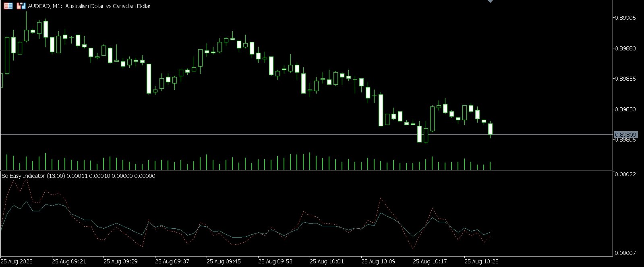Click the 25 Aug 09:45 time label
This screenshot has width=644, height=267.
point(224,261)
